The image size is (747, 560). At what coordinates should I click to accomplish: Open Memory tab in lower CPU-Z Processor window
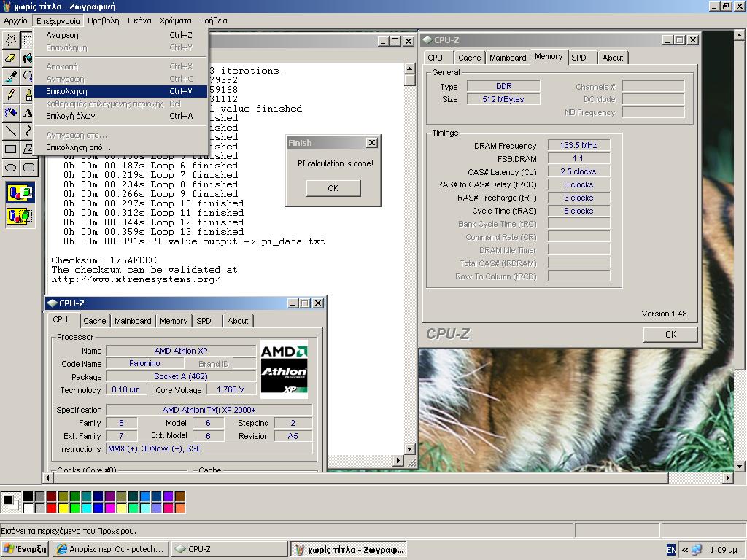tap(174, 321)
